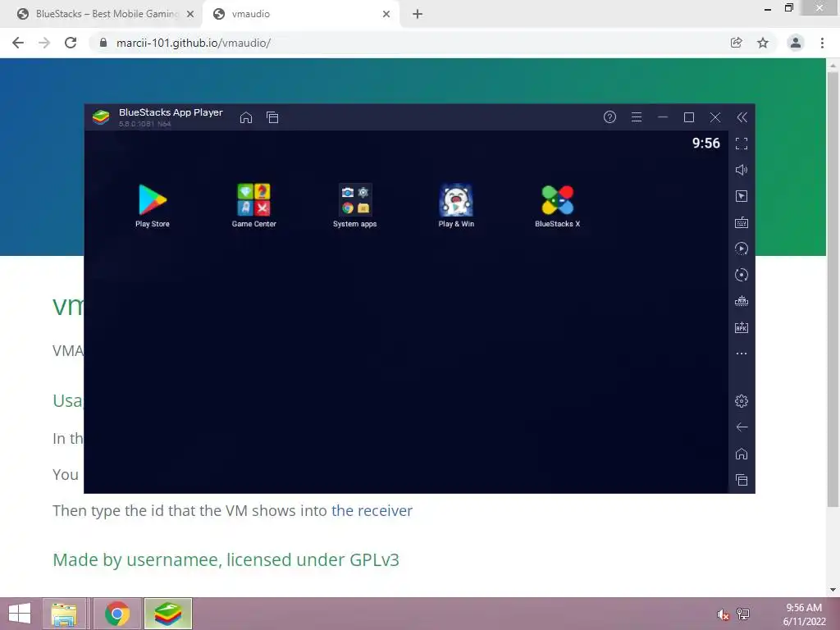Click the Chrome address bar URL
Image resolution: width=840 pixels, height=630 pixels.
click(194, 43)
